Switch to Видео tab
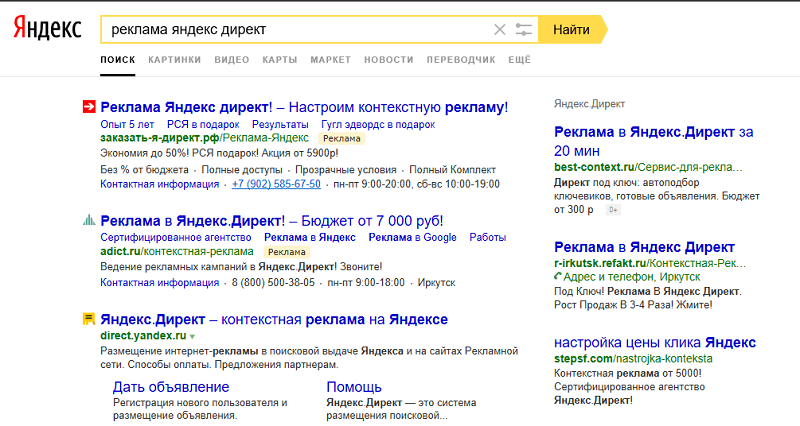Viewport: 800px width, 426px height. point(232,60)
